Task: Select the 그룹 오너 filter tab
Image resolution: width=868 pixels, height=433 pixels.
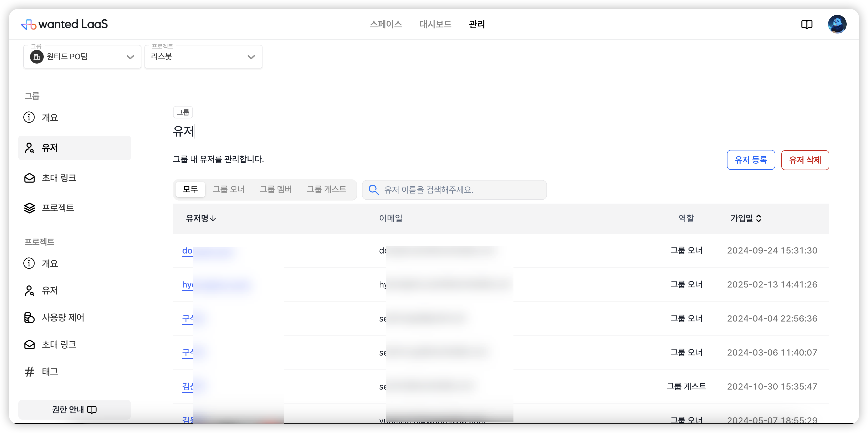Action: pyautogui.click(x=228, y=189)
